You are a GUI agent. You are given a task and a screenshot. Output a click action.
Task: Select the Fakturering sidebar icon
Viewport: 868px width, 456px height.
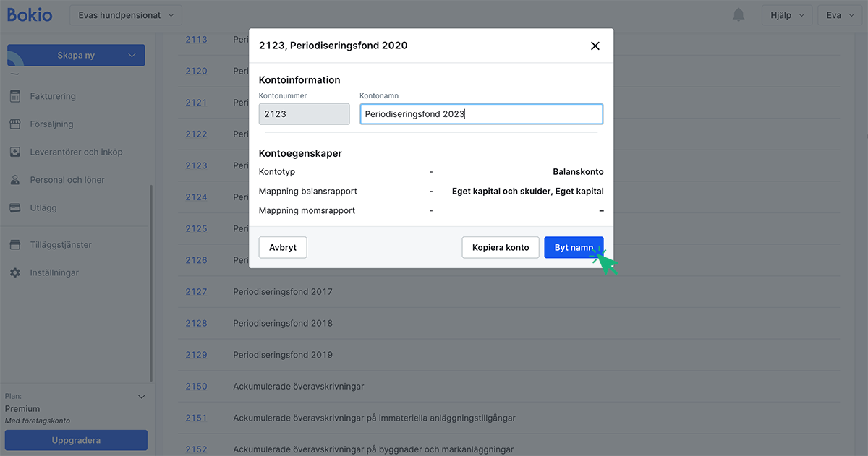pyautogui.click(x=17, y=95)
